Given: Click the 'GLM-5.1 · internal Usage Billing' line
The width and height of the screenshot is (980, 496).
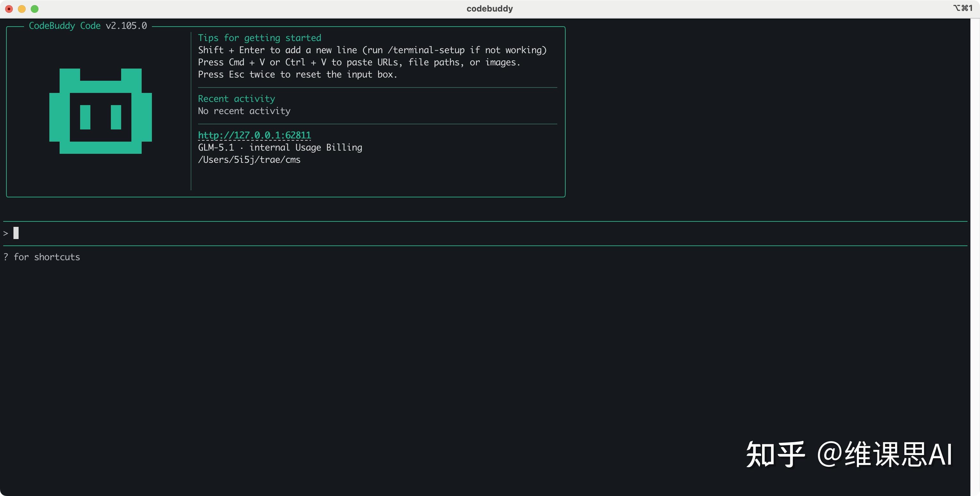Looking at the screenshot, I should 280,148.
